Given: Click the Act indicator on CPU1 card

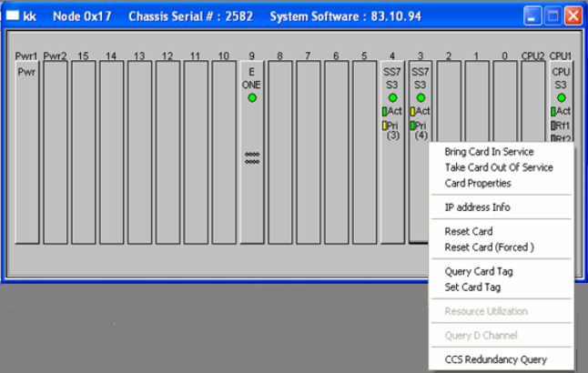Looking at the screenshot, I should tap(561, 111).
